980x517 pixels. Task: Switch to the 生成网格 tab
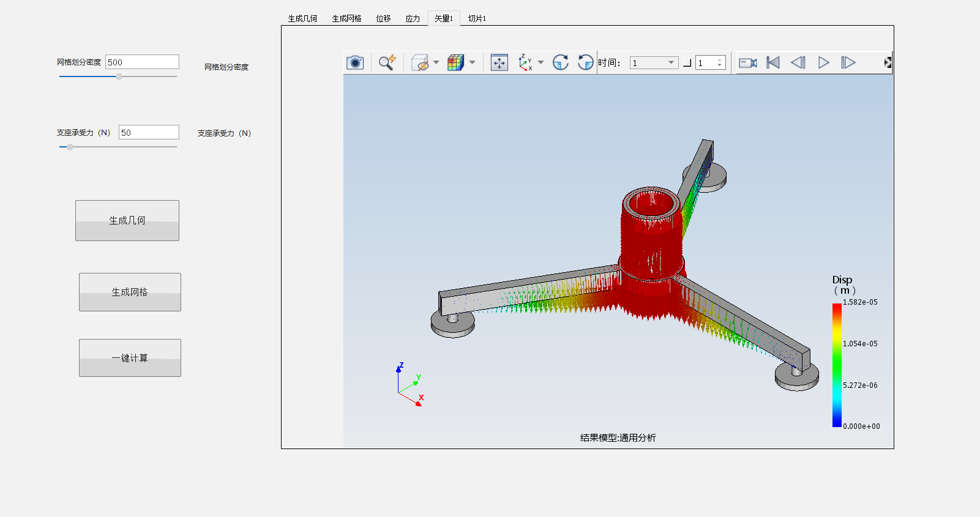[x=346, y=18]
